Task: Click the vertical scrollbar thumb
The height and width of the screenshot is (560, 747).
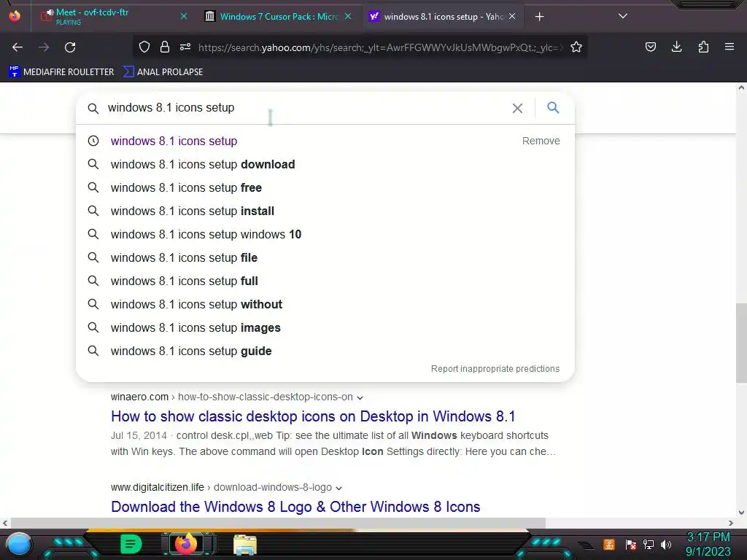Action: [741, 343]
